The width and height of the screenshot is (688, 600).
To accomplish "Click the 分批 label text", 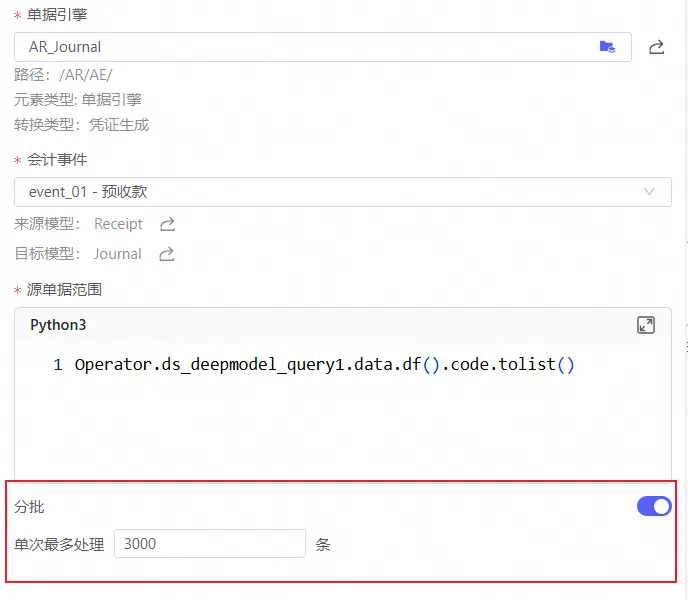I will coord(29,507).
